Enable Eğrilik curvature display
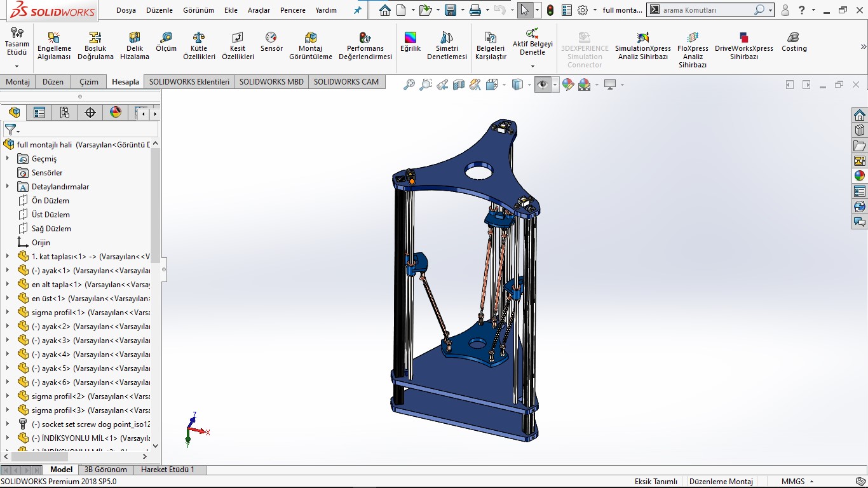The width and height of the screenshot is (868, 488). (410, 42)
